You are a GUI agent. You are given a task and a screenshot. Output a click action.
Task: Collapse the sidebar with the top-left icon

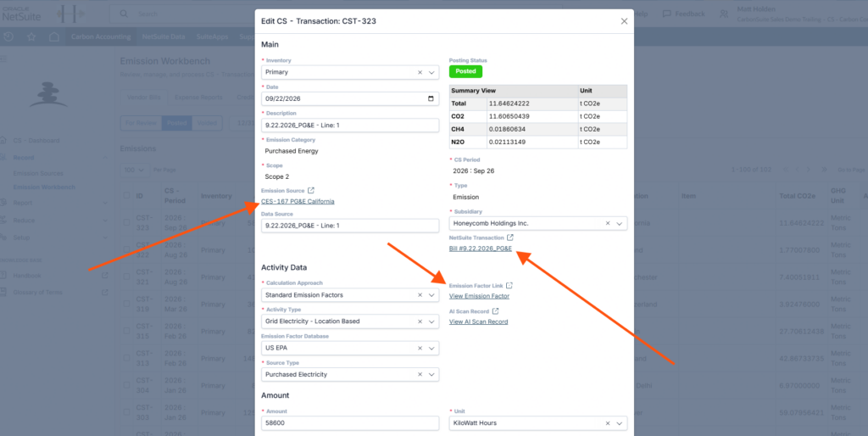click(x=4, y=59)
